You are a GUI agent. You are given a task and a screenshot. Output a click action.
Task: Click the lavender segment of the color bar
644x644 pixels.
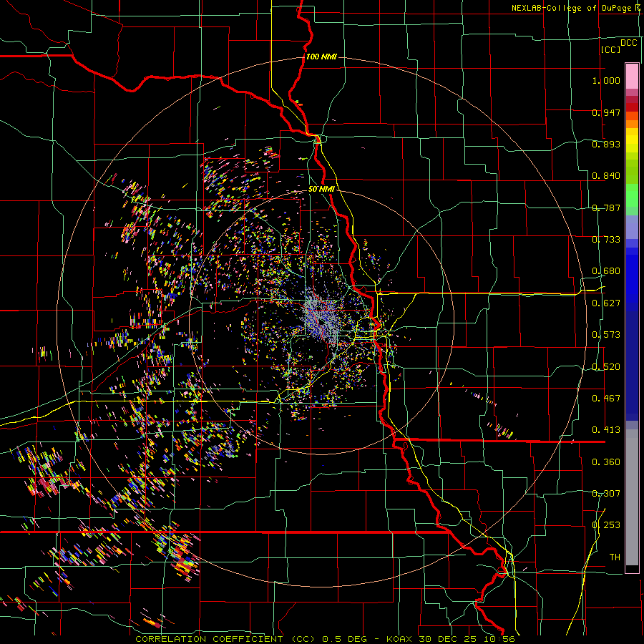pyautogui.click(x=632, y=228)
